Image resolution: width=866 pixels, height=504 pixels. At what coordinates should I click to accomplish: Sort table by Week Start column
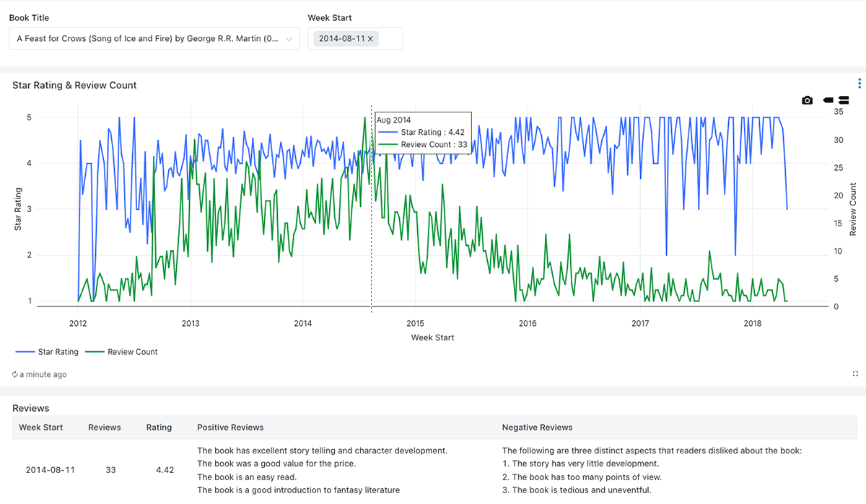point(40,428)
